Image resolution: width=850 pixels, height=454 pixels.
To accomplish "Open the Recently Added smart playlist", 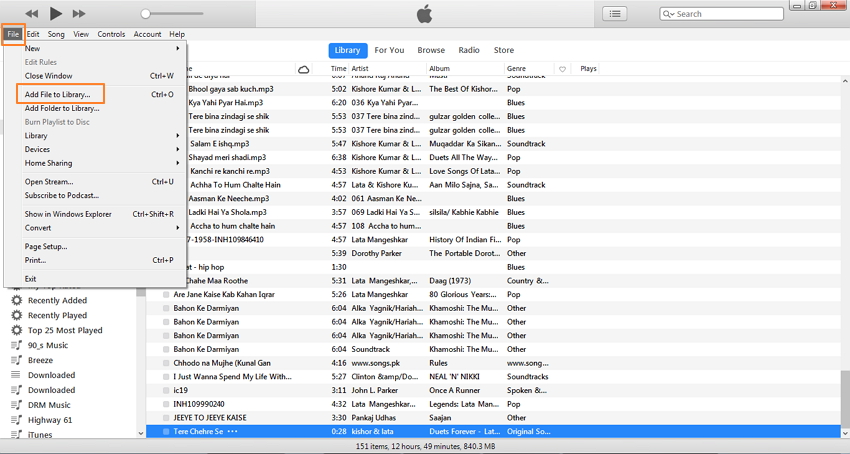I will (57, 300).
